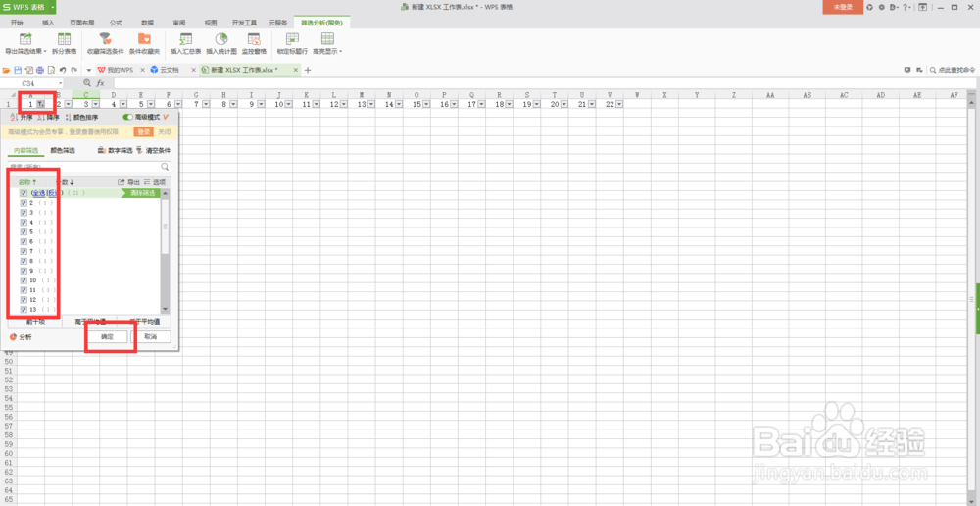Uncheck the checkbox for value 2

click(24, 203)
